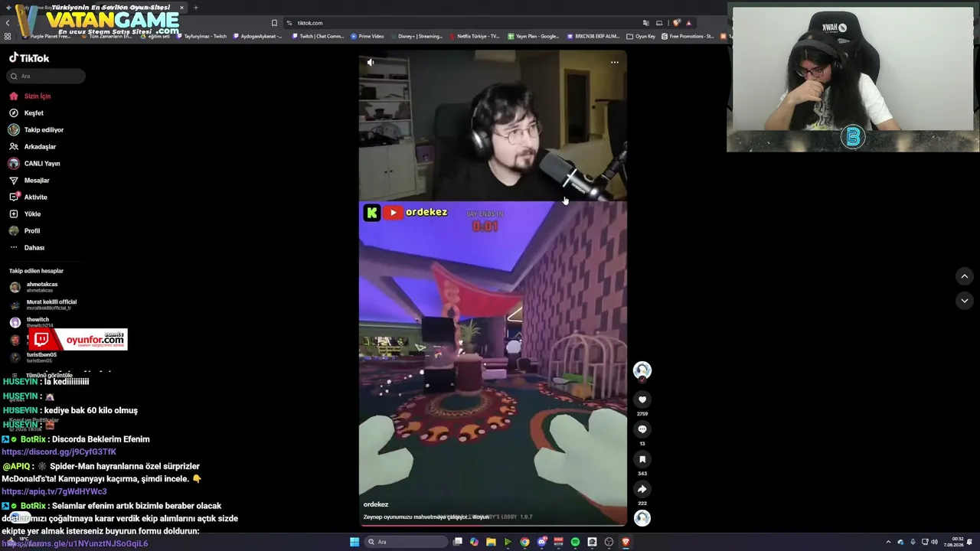Image resolution: width=980 pixels, height=551 pixels.
Task: Click the Windows taskbar search box
Action: [406, 542]
